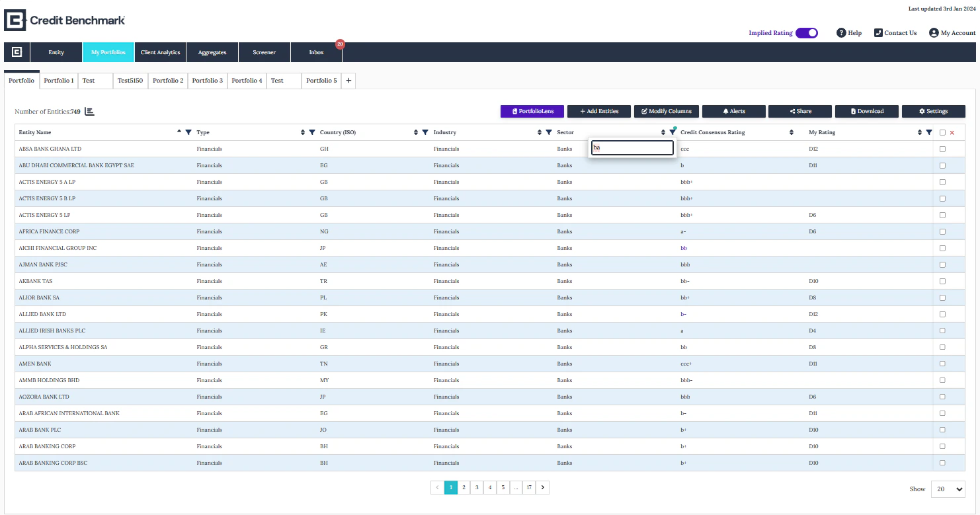Switch to Test5150 portfolio tab

pyautogui.click(x=130, y=81)
